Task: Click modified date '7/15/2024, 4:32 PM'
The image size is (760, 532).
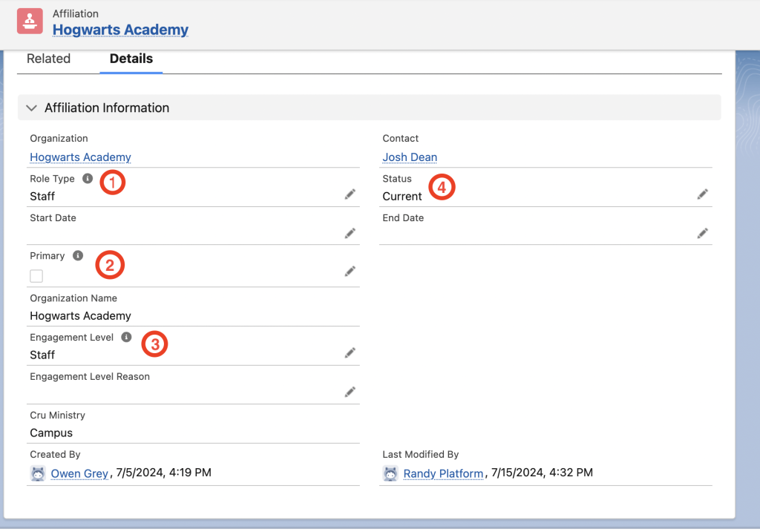Action: 542,473
